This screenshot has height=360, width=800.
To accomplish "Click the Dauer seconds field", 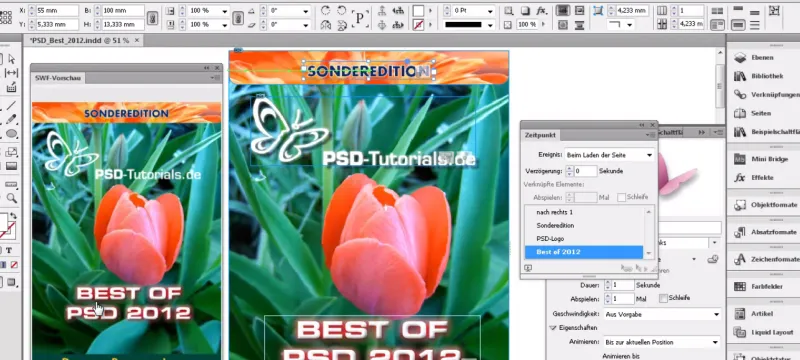I will tap(623, 285).
